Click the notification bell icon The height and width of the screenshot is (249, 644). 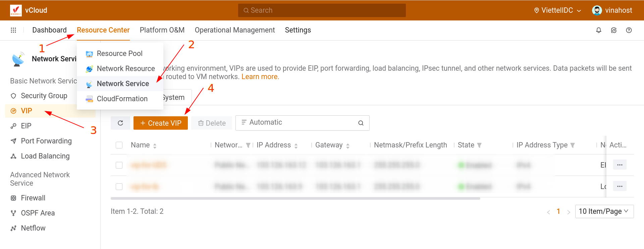(598, 30)
